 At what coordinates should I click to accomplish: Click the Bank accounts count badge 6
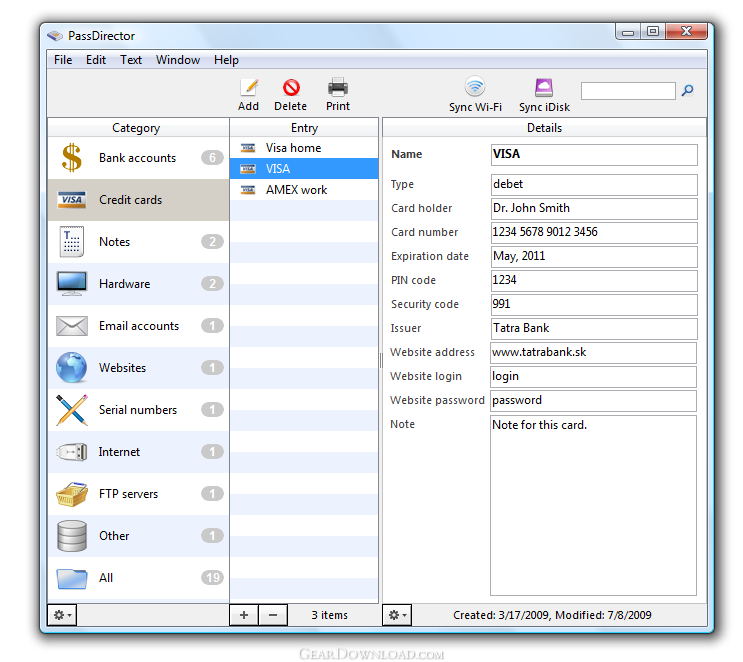click(x=212, y=157)
